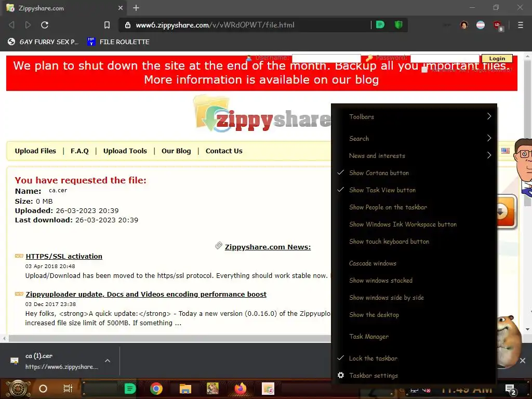Open the uBlock Origin extension
Screen dimensions: 532x399
(x=498, y=26)
